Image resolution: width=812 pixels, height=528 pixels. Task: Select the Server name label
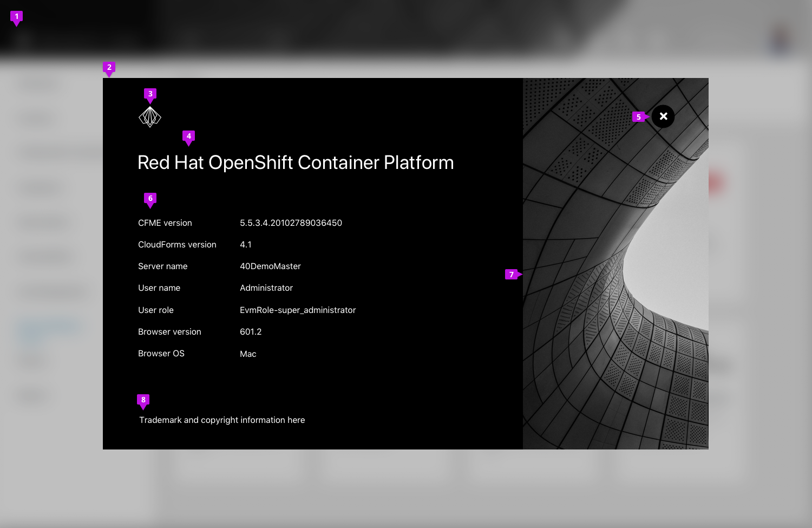coord(163,266)
